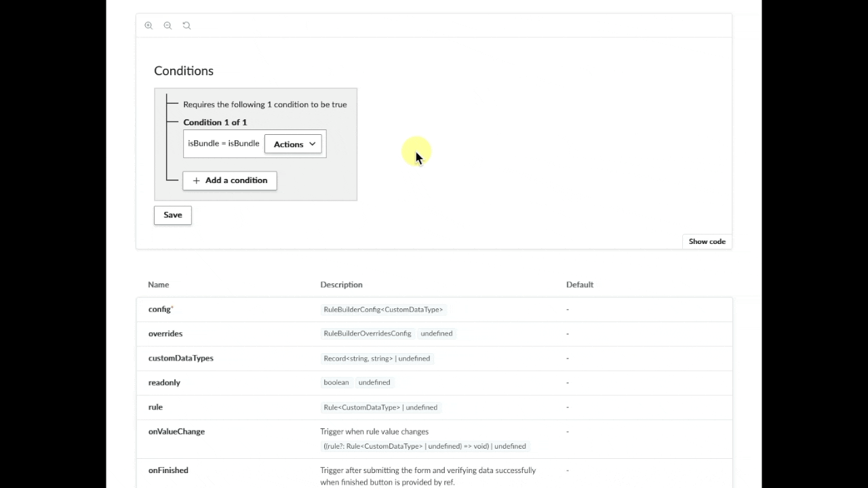The width and height of the screenshot is (868, 488).
Task: Click the zoom in magnifier icon
Action: coord(149,26)
